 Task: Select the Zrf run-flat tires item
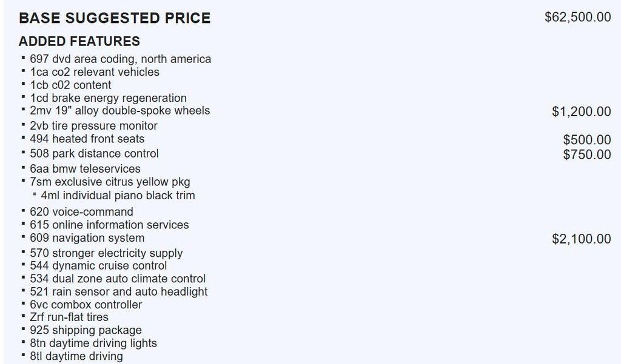(x=69, y=317)
